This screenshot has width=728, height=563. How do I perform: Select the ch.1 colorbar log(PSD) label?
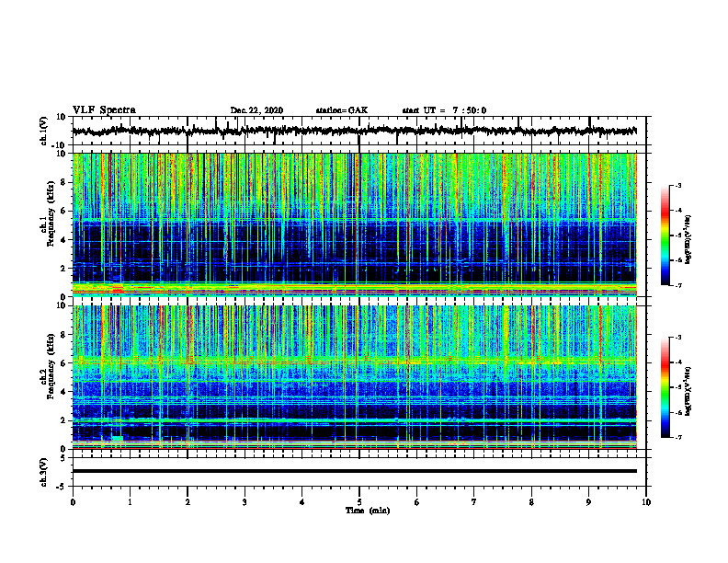tap(688, 239)
